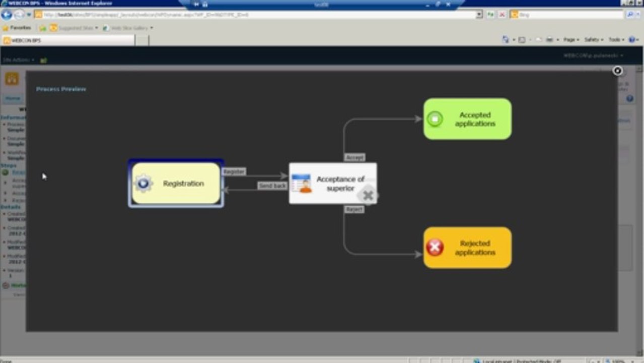Select the Accepted applications end node
Viewport: 644px width, 363px height.
pyautogui.click(x=467, y=119)
